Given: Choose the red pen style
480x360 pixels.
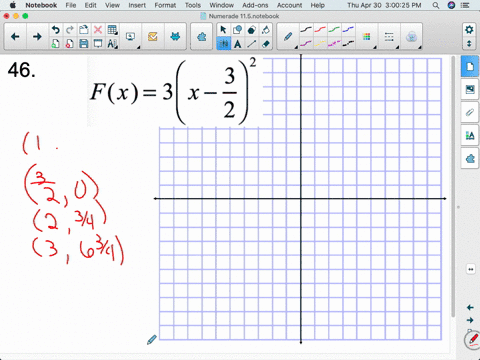Looking at the screenshot, I should (320, 30).
